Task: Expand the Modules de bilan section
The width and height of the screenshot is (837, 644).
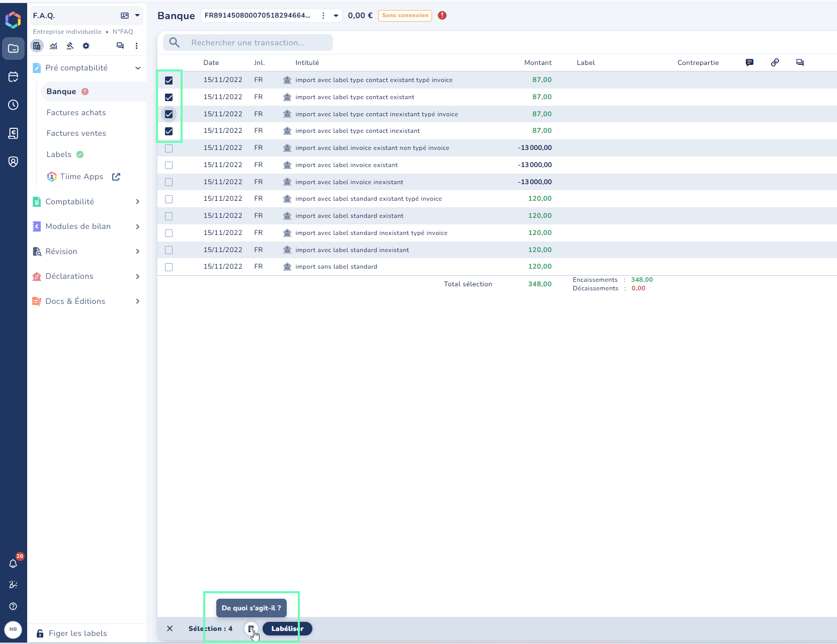Action: point(138,226)
